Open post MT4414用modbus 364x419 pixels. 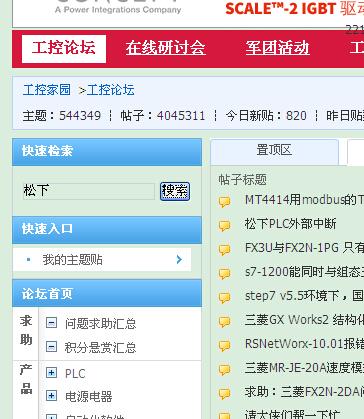(x=304, y=200)
